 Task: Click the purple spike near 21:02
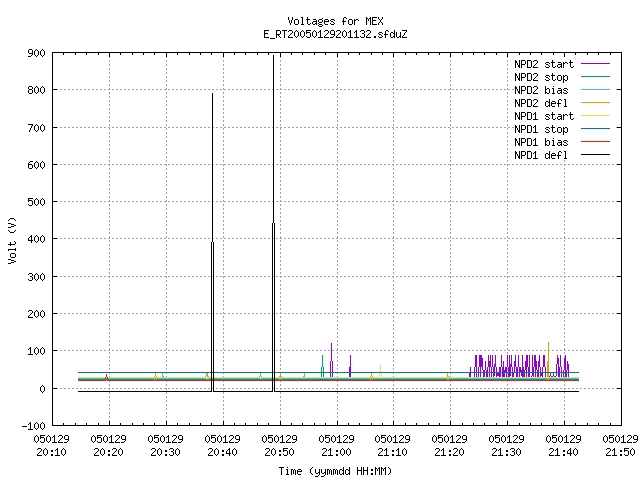350,366
